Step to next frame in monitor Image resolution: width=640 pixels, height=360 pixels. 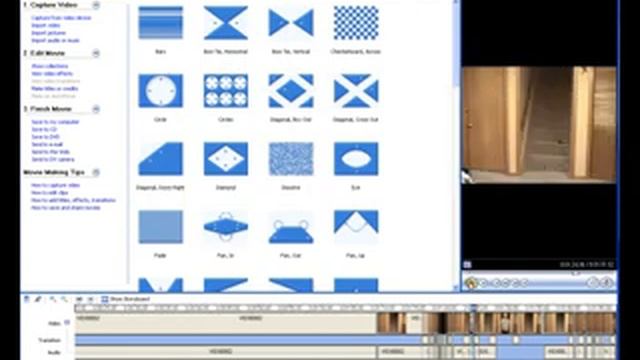pos(515,282)
